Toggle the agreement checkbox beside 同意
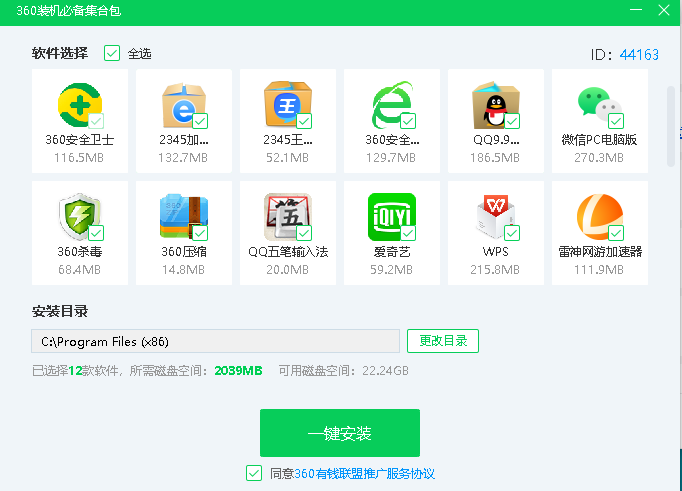This screenshot has width=682, height=491. click(254, 473)
